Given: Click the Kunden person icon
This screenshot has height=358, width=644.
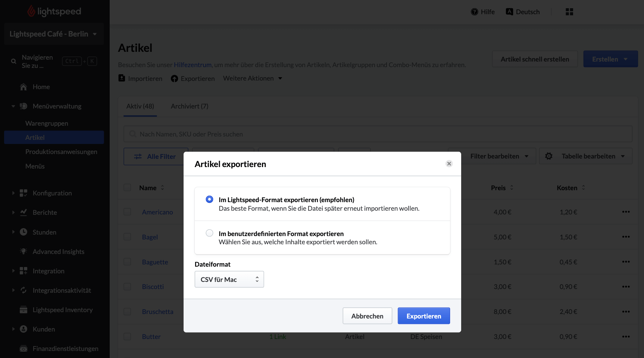Looking at the screenshot, I should pyautogui.click(x=24, y=329).
